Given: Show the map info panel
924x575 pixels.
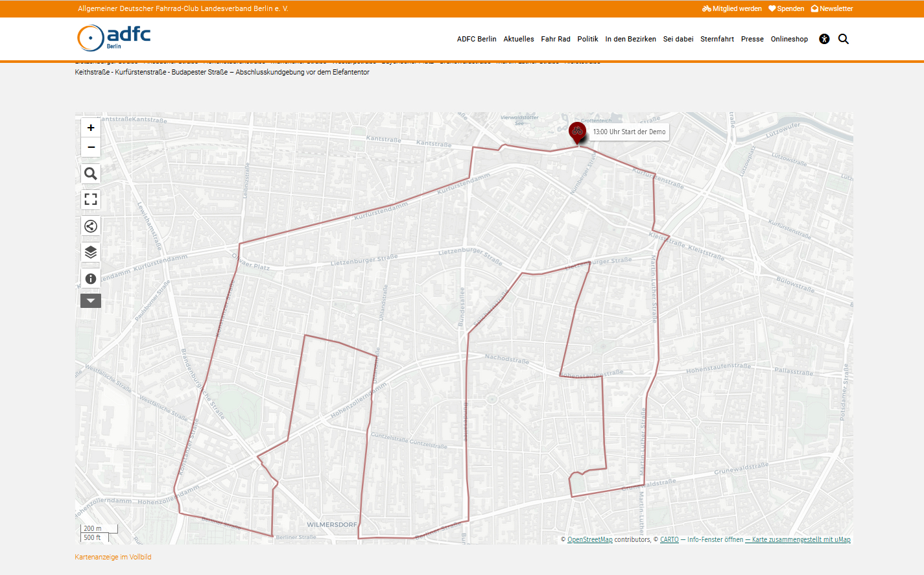Looking at the screenshot, I should click(91, 279).
